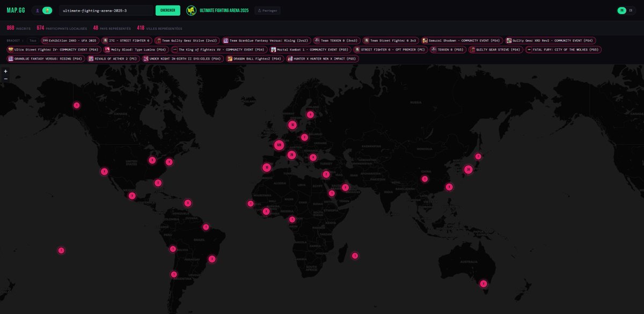Image resolution: width=644 pixels, height=314 pixels.
Task: Open the cluster marker over the Balkans
Action: pyautogui.click(x=313, y=157)
